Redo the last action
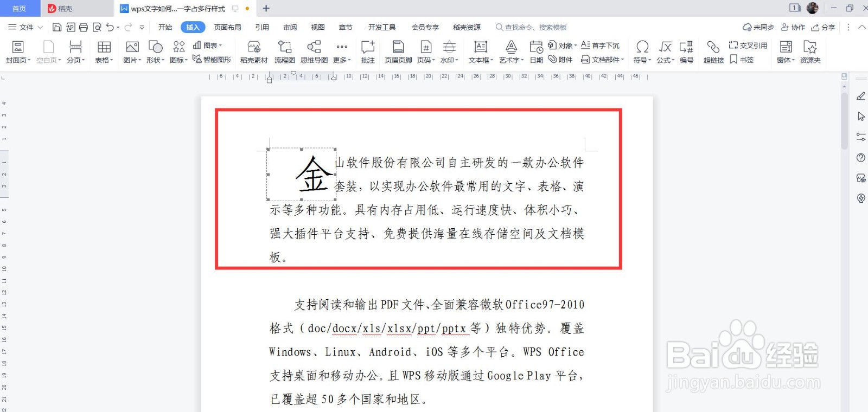The width and height of the screenshot is (868, 412). click(128, 27)
